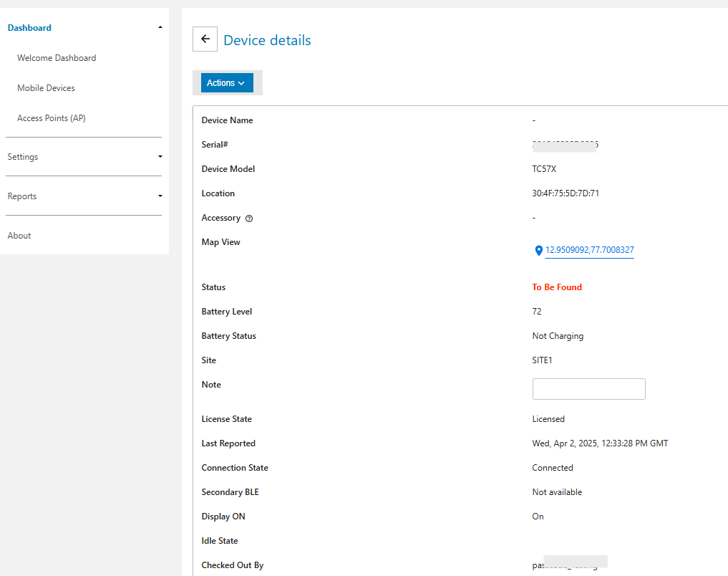
Task: Click the Reports sidebar label
Action: click(22, 196)
